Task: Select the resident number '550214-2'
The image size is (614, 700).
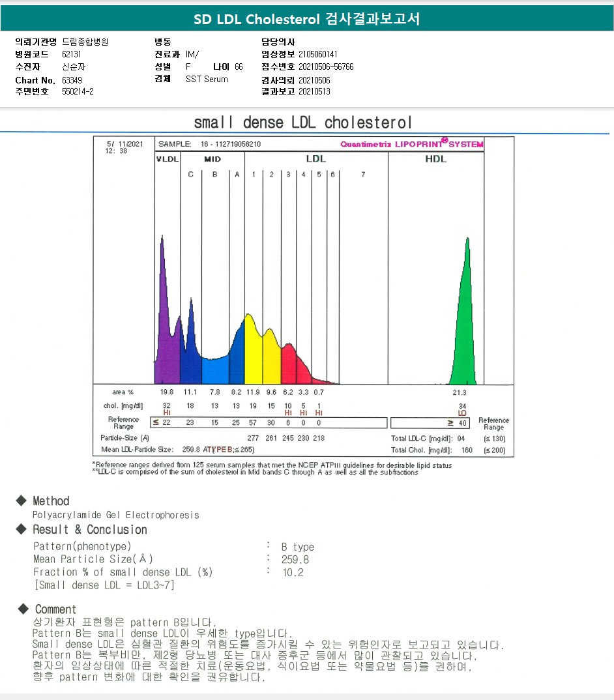Action: click(78, 91)
